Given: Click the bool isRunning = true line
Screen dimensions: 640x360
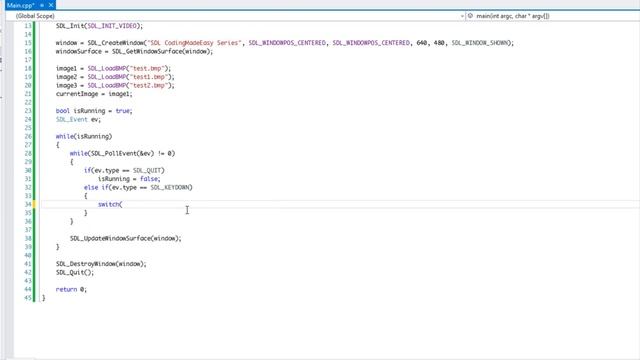Looking at the screenshot, I should [94, 111].
